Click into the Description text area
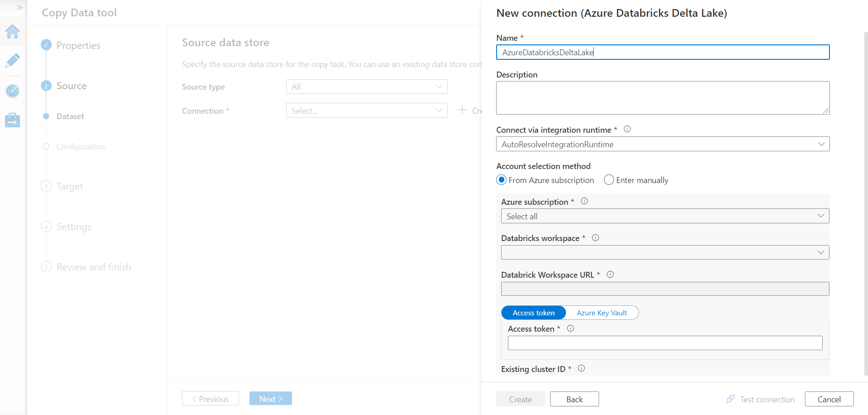 click(663, 98)
